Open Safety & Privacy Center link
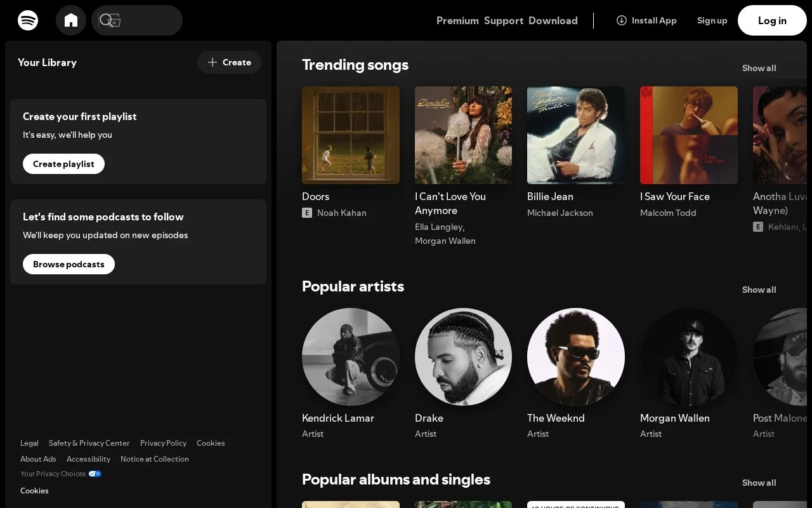The image size is (812, 508). click(x=89, y=443)
